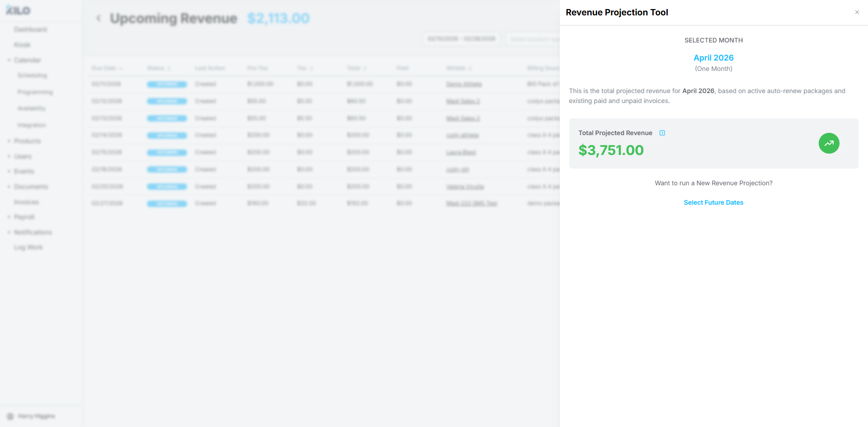
Task: Click the XILO logo in the sidebar
Action: 18,10
